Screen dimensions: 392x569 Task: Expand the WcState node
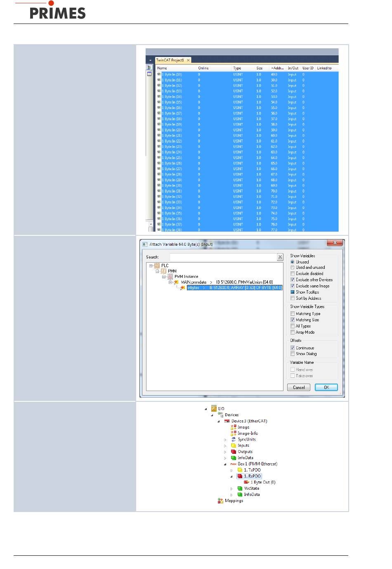click(x=231, y=488)
